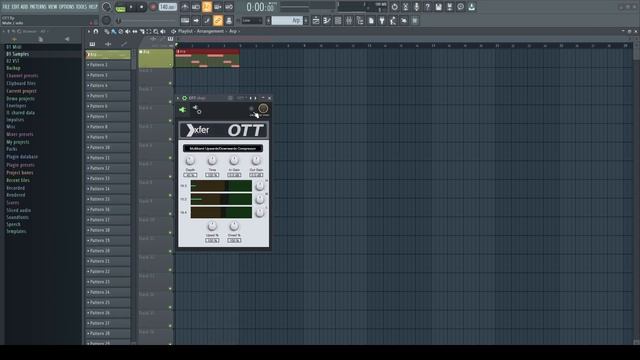Open the PATTERNS menu

38,7
